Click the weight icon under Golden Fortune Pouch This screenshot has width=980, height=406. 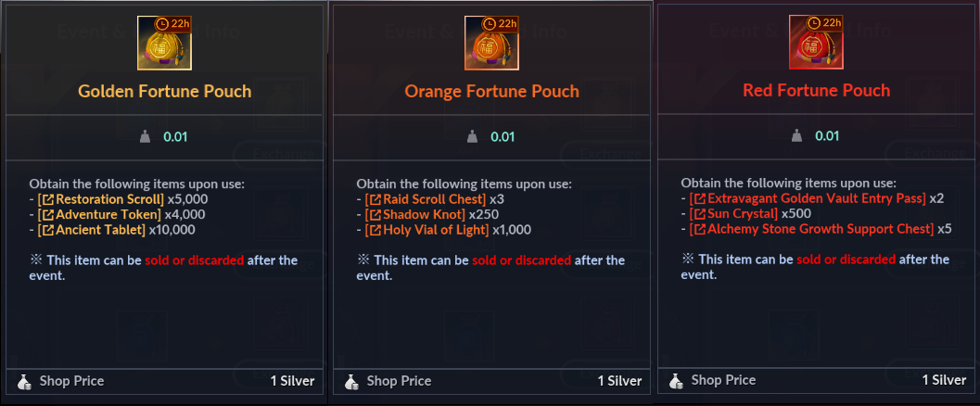pyautogui.click(x=144, y=137)
